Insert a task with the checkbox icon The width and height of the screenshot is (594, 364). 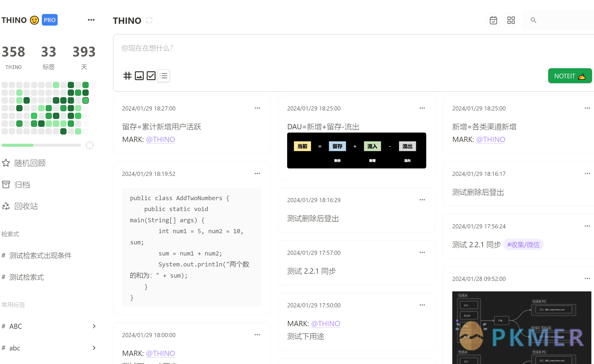151,76
